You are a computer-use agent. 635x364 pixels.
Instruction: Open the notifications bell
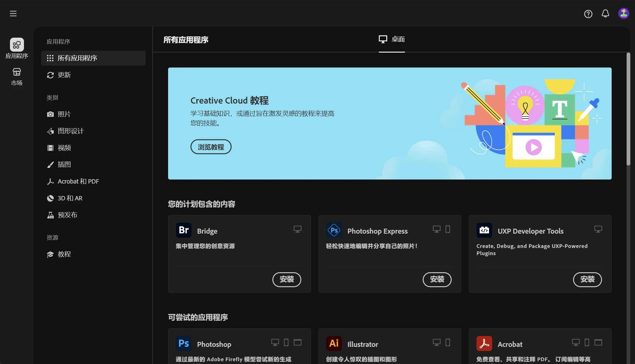[605, 14]
